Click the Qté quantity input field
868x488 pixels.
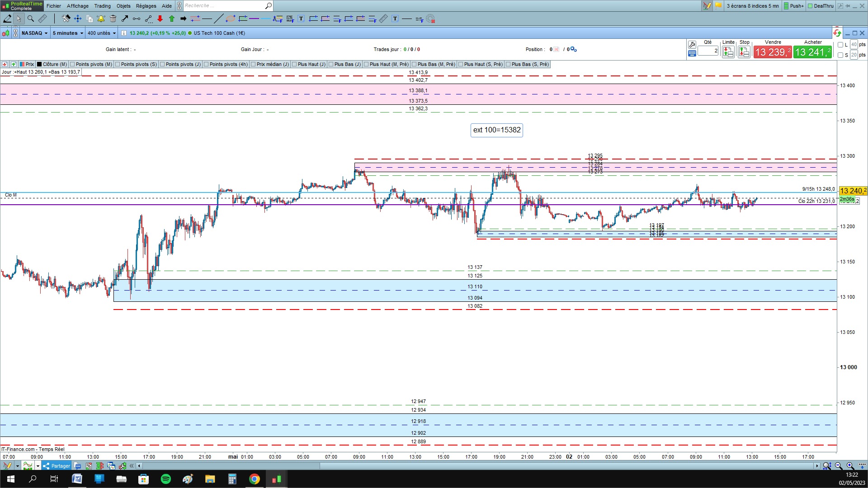pos(708,51)
